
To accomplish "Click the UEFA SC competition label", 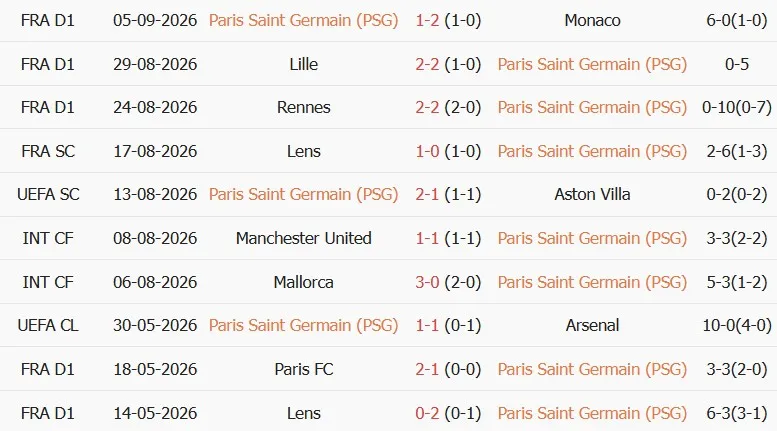I will (48, 194).
